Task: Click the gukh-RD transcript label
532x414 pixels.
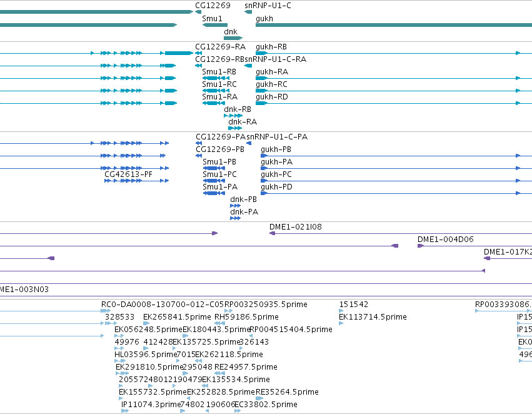Action: 272,97
